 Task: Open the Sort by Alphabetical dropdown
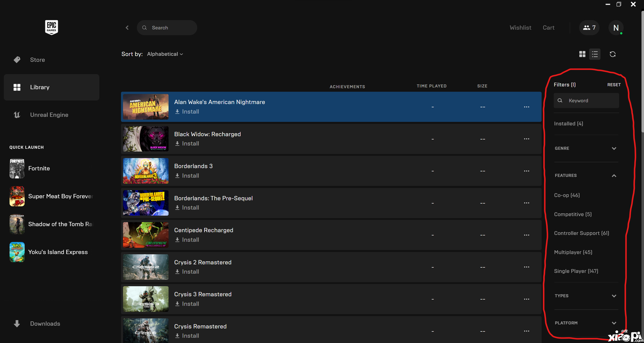click(x=165, y=54)
